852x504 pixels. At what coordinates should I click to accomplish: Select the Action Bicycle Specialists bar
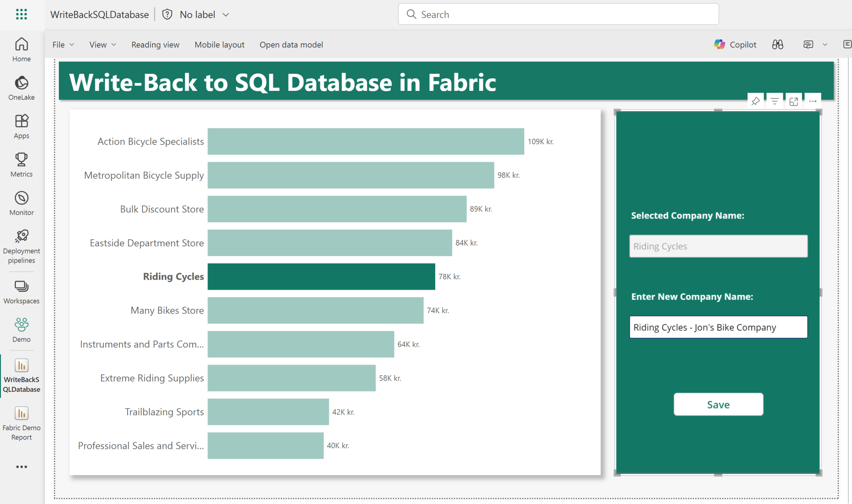[x=366, y=141]
